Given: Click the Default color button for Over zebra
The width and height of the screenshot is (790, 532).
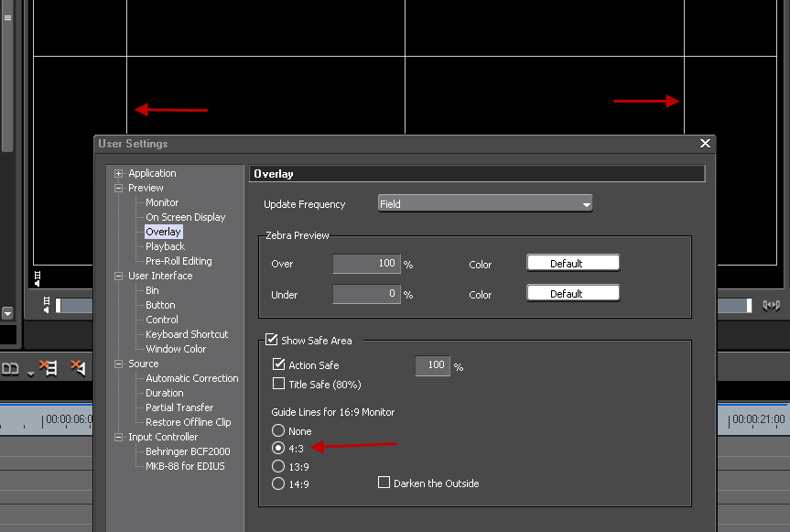Looking at the screenshot, I should pos(573,264).
